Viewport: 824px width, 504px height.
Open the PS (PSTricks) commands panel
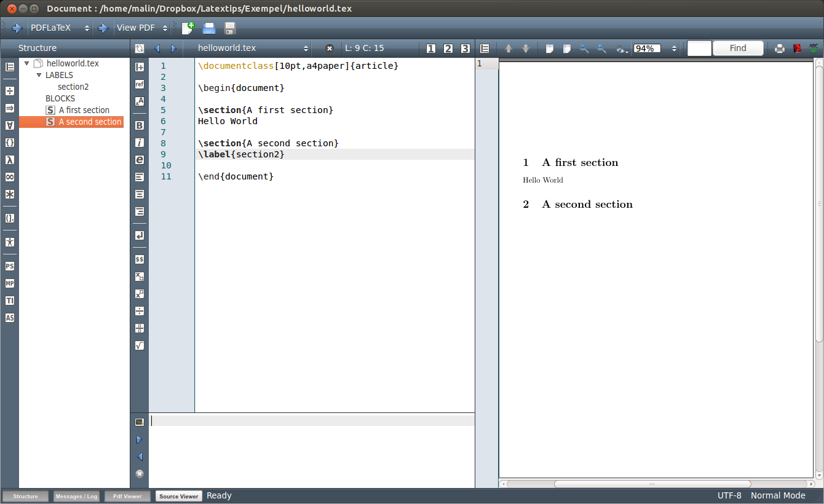pyautogui.click(x=10, y=266)
